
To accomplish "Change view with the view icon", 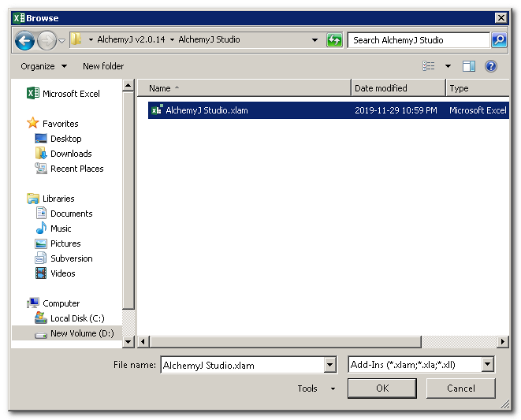I will tap(429, 66).
